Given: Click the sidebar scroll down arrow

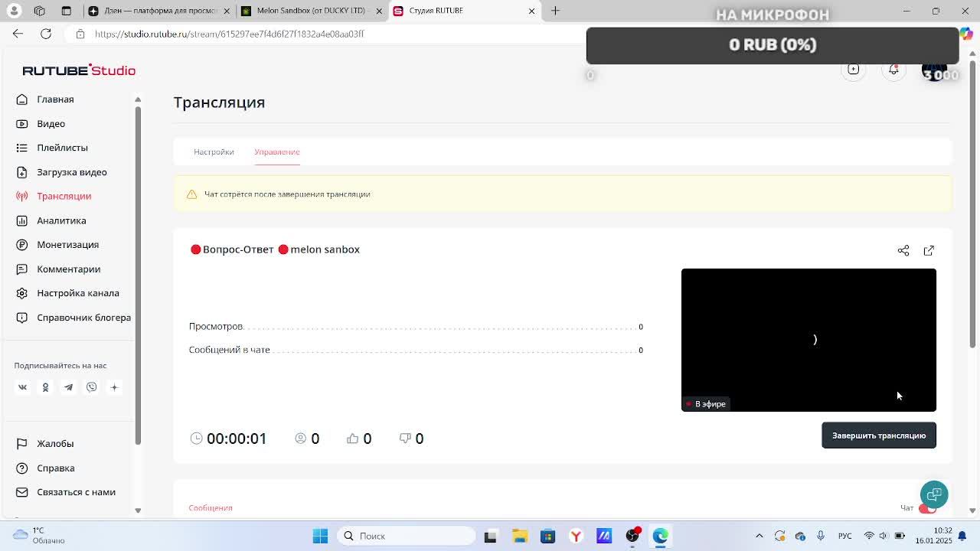Looking at the screenshot, I should tap(138, 510).
